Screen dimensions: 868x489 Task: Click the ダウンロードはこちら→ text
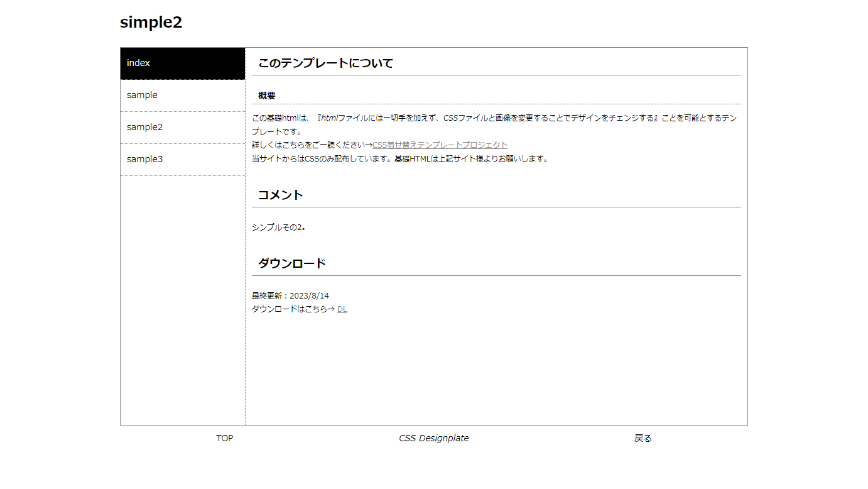click(x=293, y=309)
